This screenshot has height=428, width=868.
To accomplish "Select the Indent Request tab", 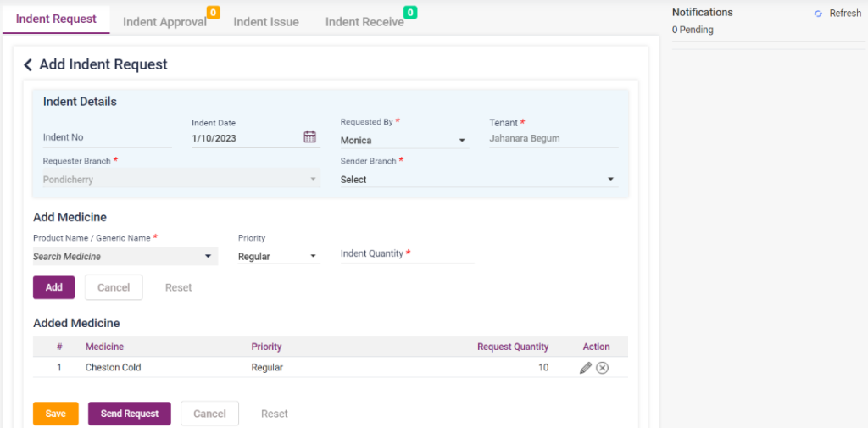I will (x=56, y=19).
